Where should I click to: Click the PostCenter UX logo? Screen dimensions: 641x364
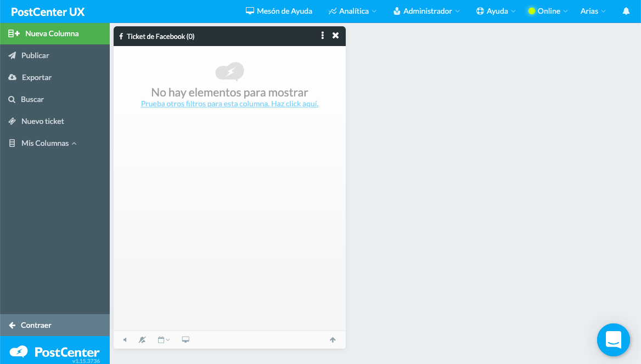pyautogui.click(x=48, y=12)
